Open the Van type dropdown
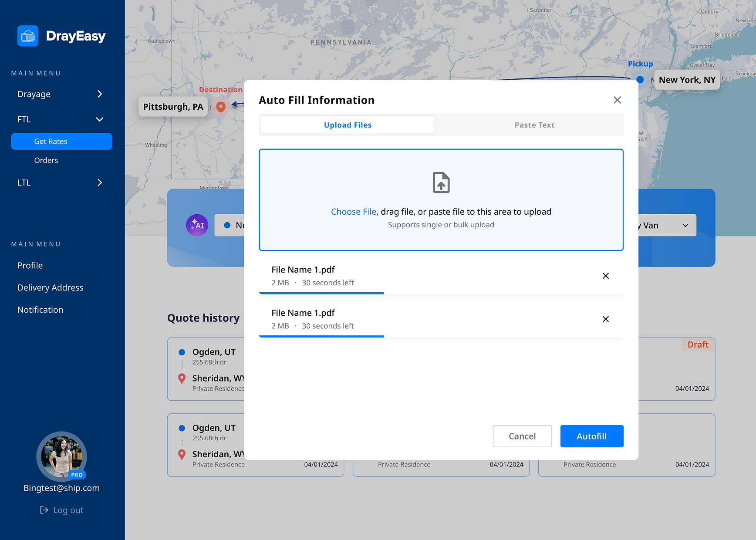 click(686, 225)
